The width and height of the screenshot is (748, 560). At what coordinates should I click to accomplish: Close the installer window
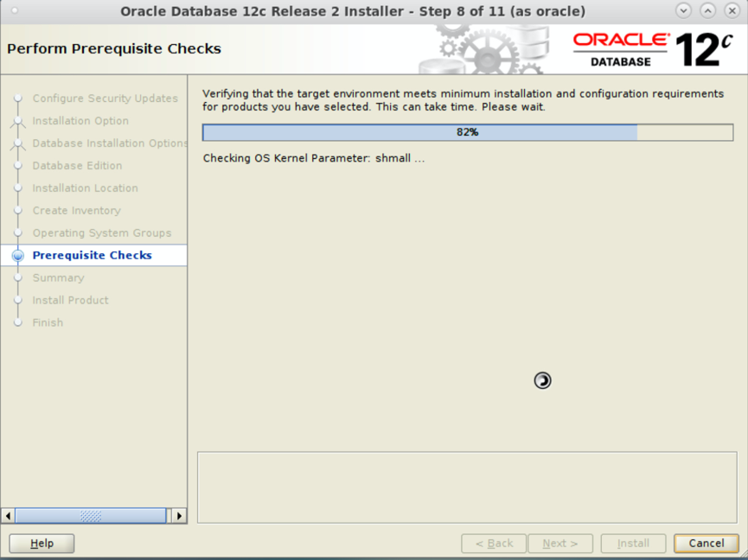[x=732, y=10]
